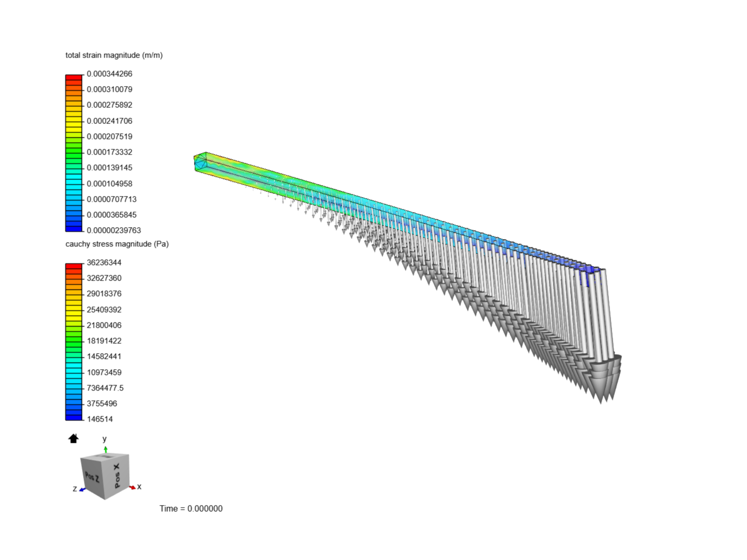Click the 'total strain magnitude (m/m)' legend title
Image resolution: width=747 pixels, height=560 pixels.
114,55
